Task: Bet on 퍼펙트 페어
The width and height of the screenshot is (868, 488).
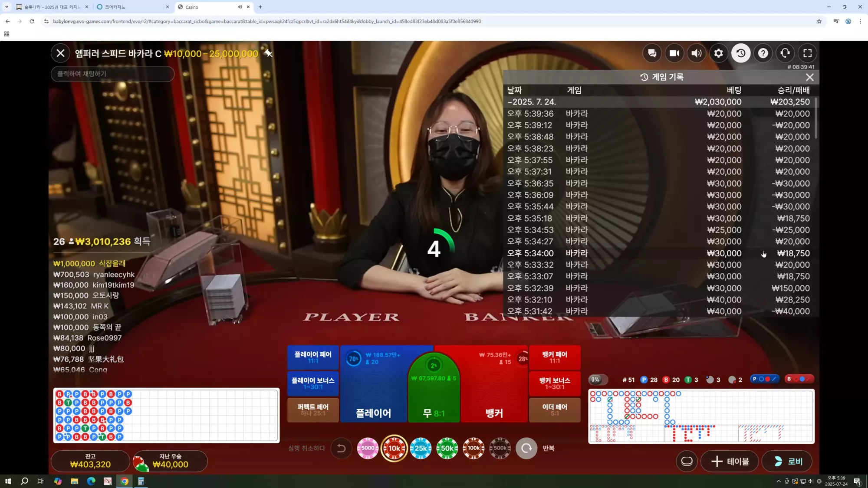Action: tap(313, 410)
